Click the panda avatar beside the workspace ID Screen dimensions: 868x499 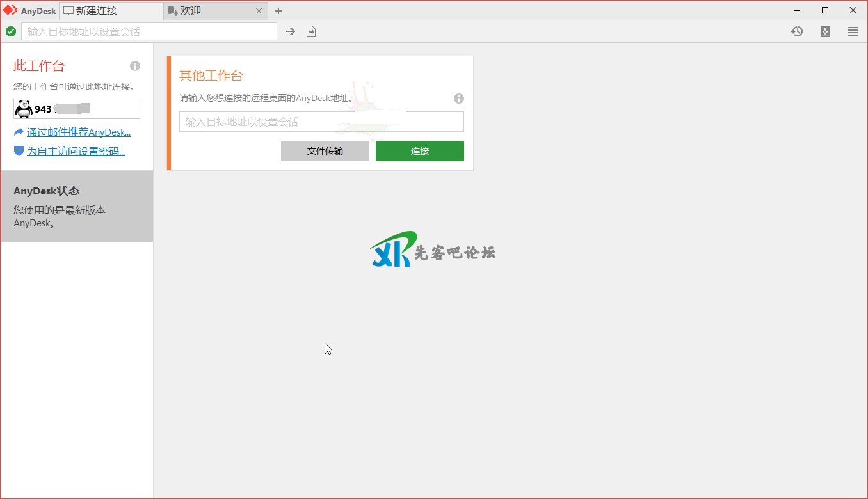[24, 108]
